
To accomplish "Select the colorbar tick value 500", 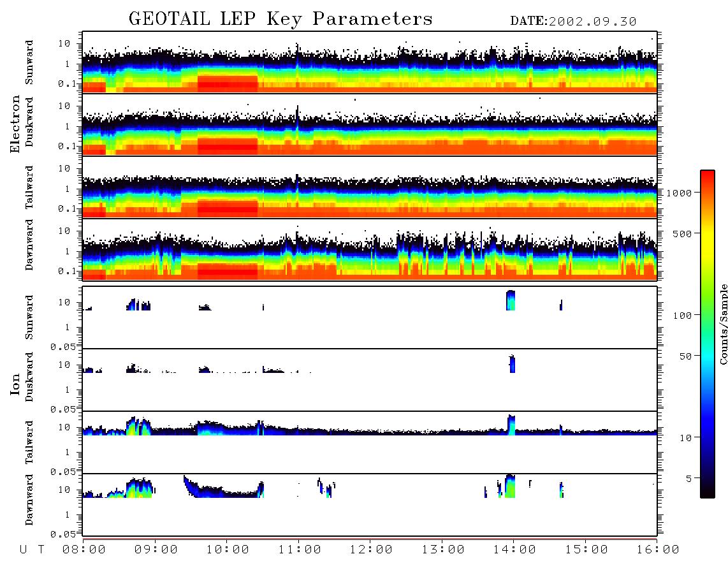I will coord(683,233).
